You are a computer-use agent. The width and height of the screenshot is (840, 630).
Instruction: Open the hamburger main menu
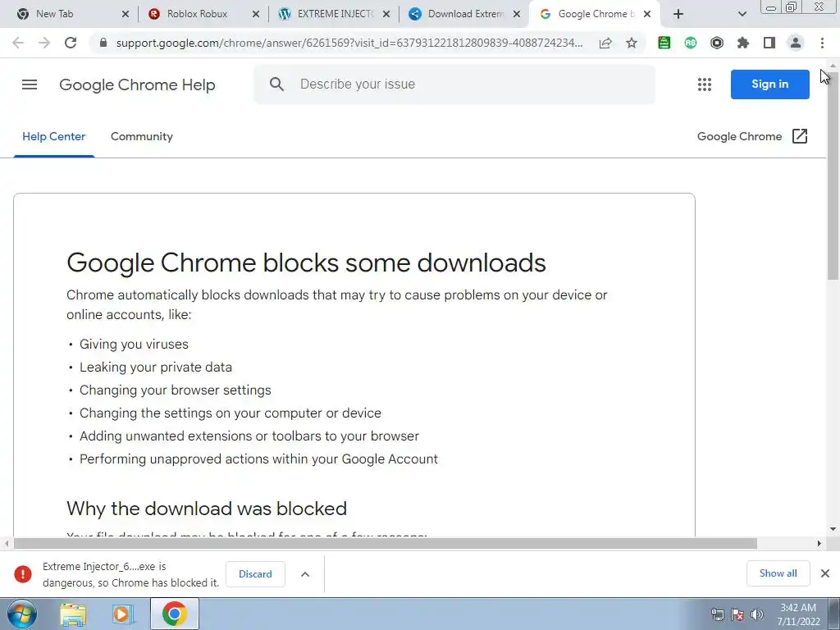[30, 84]
